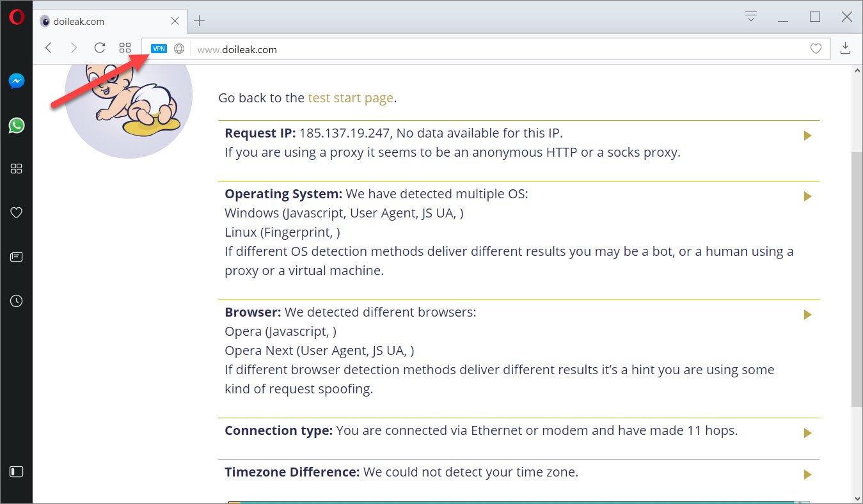Add page to bookmarks with heart icon

tap(816, 49)
